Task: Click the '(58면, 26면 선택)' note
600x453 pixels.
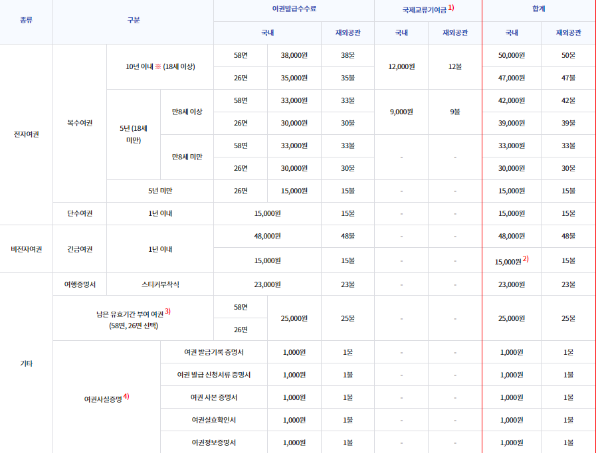Action: click(133, 326)
